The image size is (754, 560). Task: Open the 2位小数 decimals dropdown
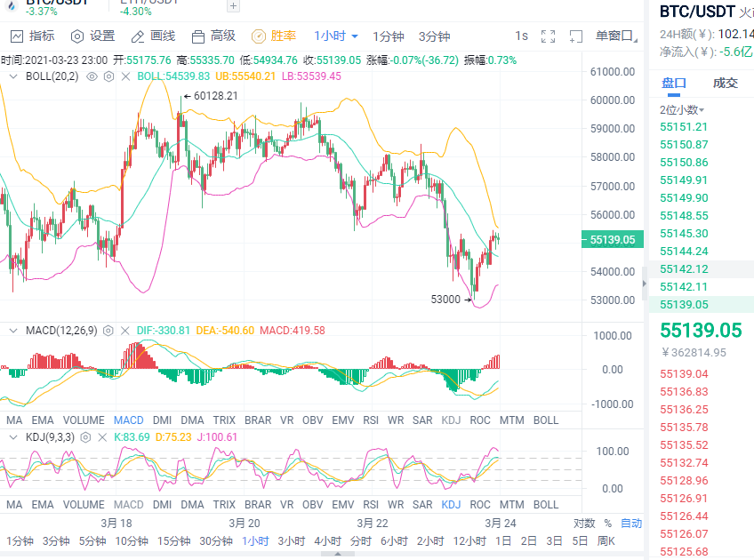(x=678, y=108)
